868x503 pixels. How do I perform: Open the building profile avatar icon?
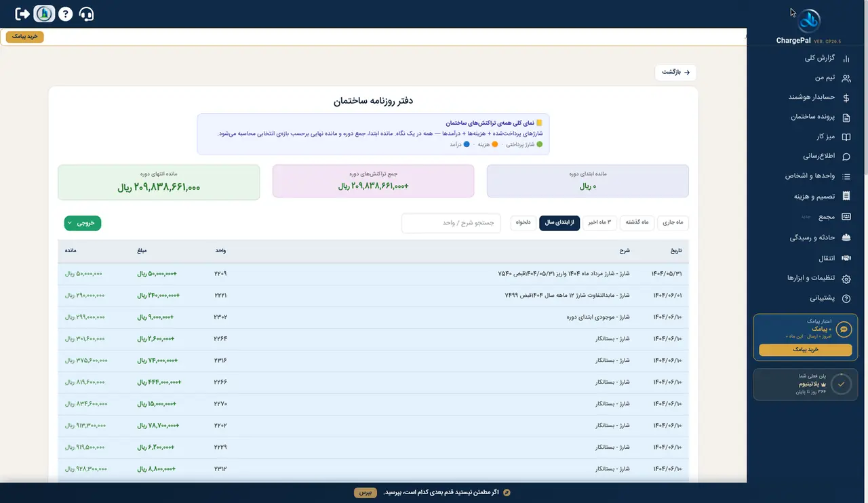click(x=44, y=14)
